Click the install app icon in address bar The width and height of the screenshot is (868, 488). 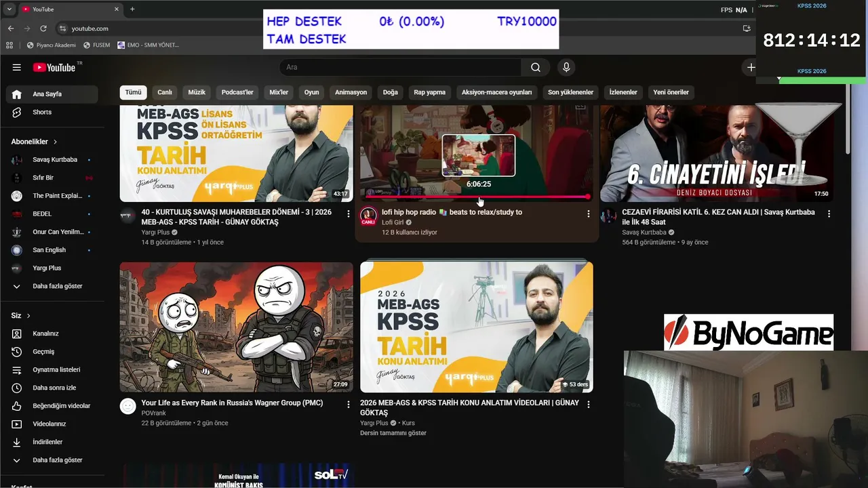click(747, 28)
